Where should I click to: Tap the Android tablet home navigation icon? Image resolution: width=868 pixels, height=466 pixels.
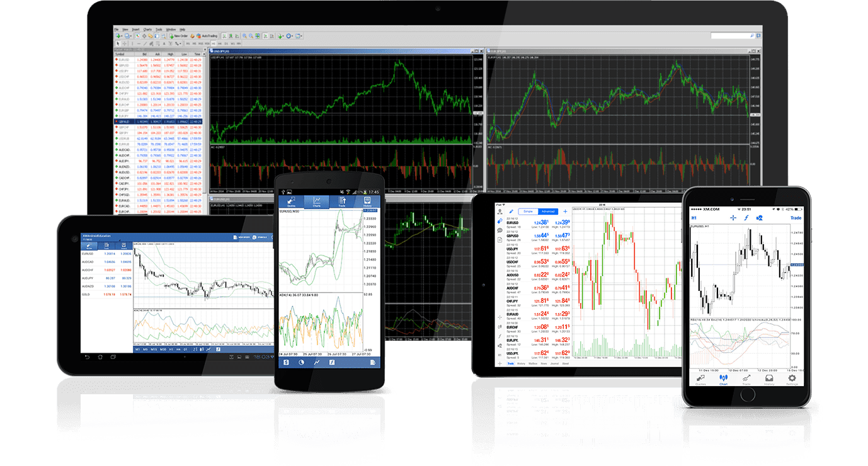click(100, 356)
